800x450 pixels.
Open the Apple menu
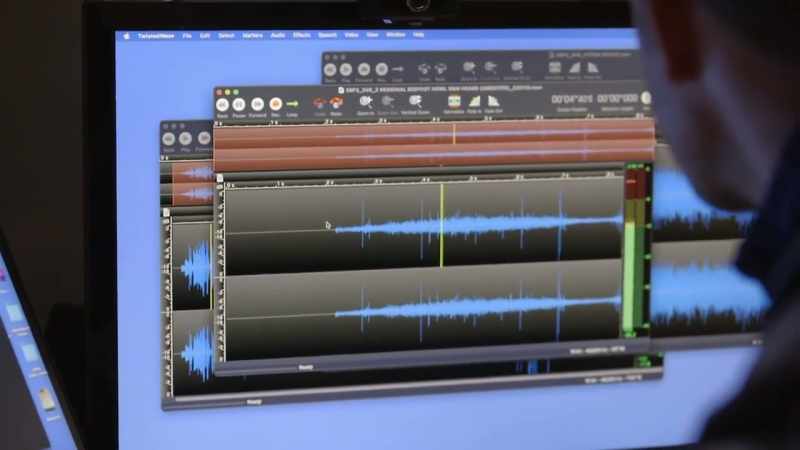[x=127, y=36]
